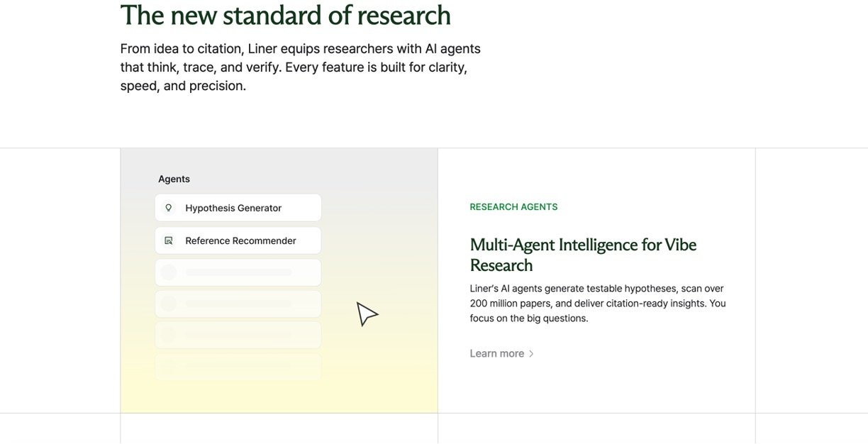868x444 pixels.
Task: Click the circle placeholder in the first blank agent row
Action: point(169,272)
